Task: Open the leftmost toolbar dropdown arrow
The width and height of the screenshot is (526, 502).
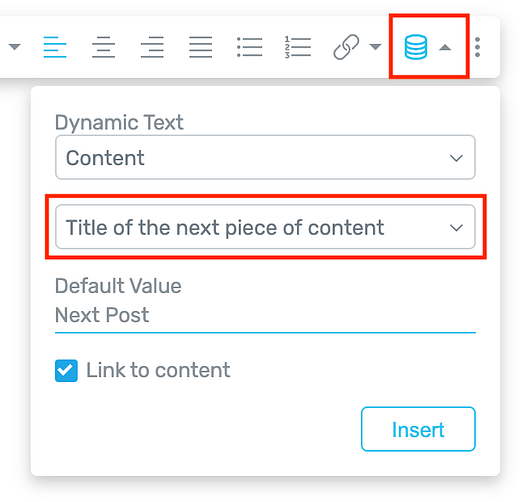Action: pyautogui.click(x=14, y=46)
